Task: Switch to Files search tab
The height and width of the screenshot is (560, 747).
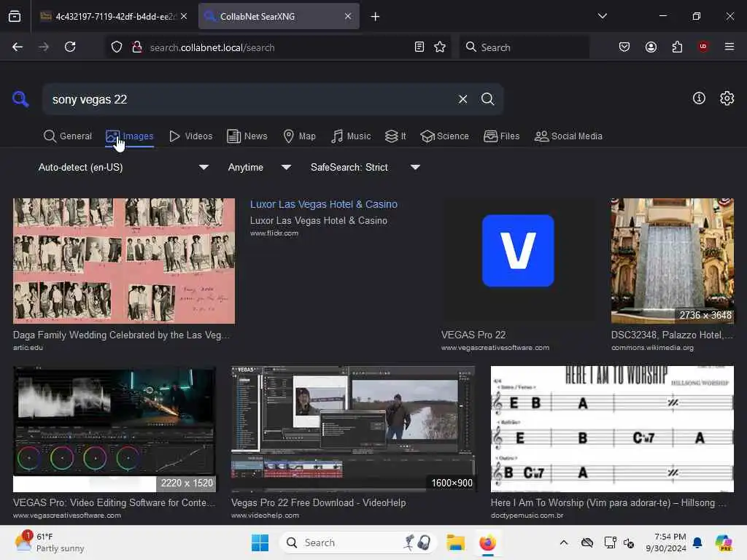Action: tap(502, 136)
